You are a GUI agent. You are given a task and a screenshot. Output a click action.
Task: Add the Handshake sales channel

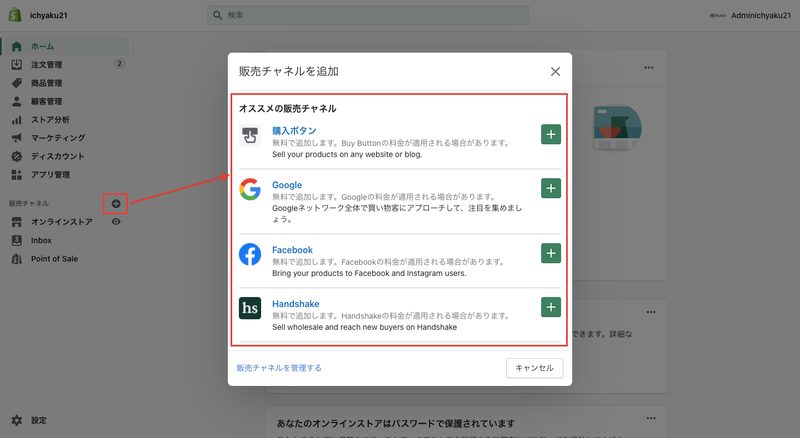551,307
